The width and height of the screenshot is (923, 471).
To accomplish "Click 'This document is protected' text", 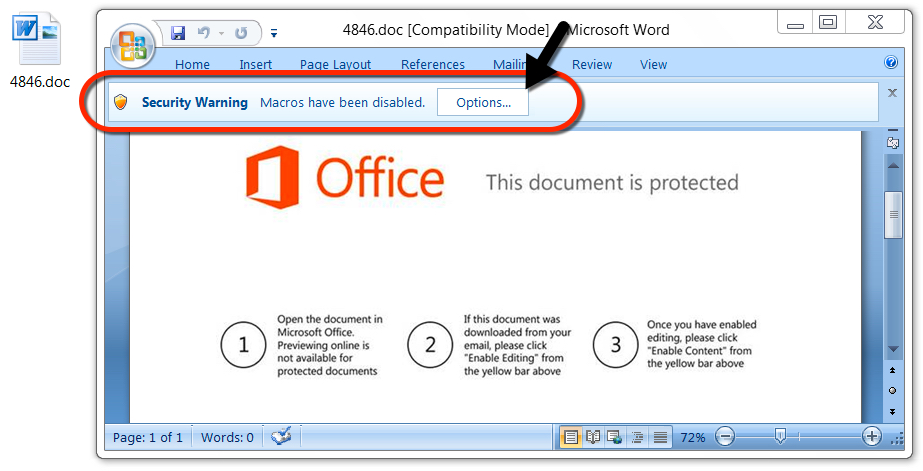I will 612,183.
